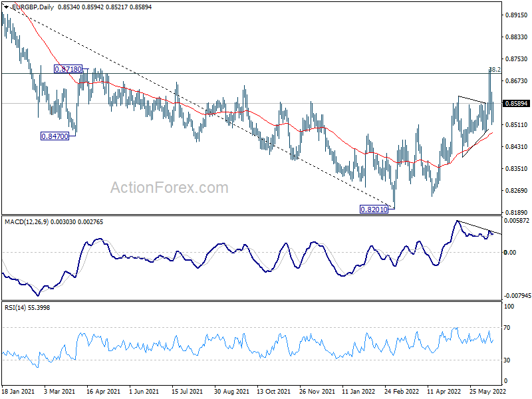Click the 30 Aug 2021 date label
The height and width of the screenshot is (399, 532).
(231, 392)
